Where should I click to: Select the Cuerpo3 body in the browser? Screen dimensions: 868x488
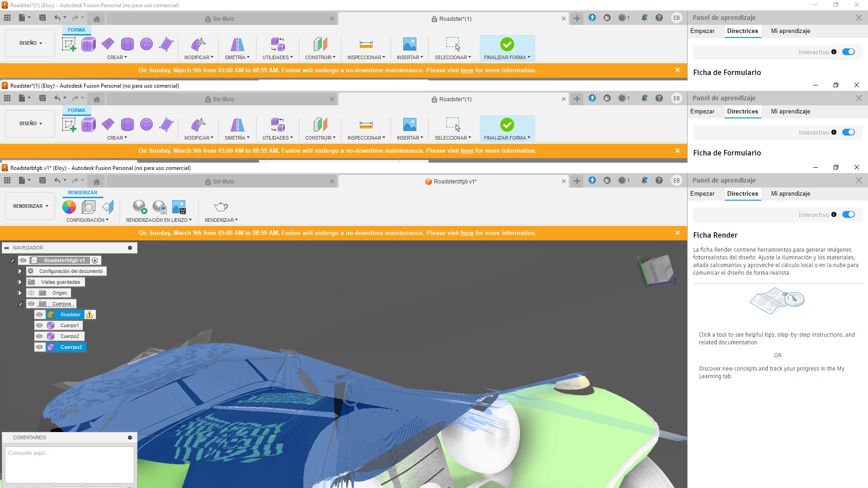coord(71,347)
